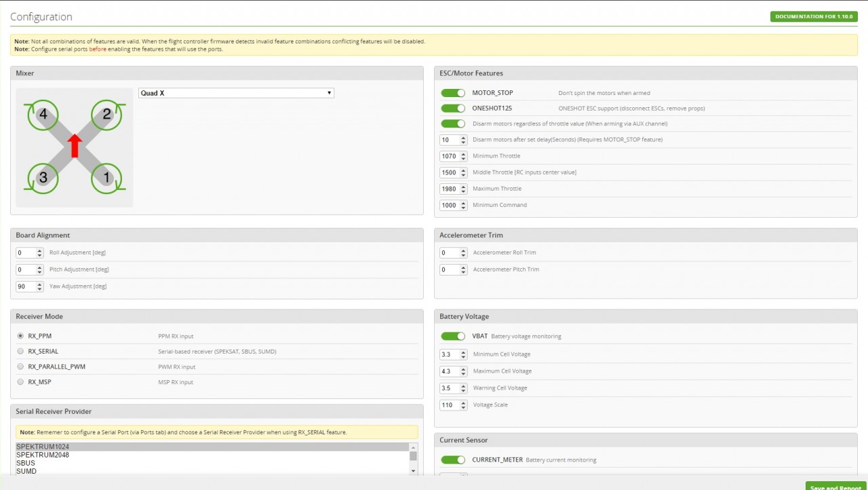Screen dimensions: 868x490
Task: Choose the RX_PARALLEL_PWM radio option
Action: [20, 366]
